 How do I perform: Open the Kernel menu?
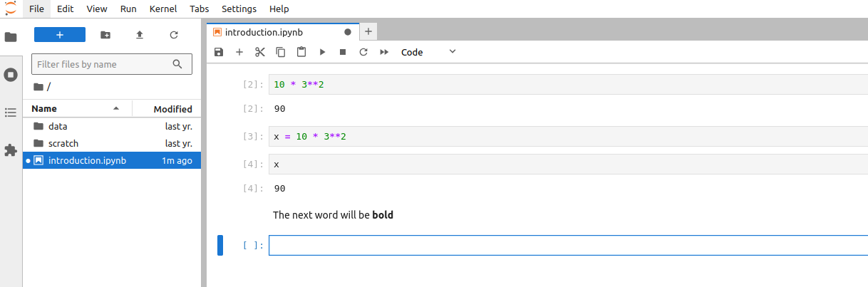pyautogui.click(x=163, y=9)
